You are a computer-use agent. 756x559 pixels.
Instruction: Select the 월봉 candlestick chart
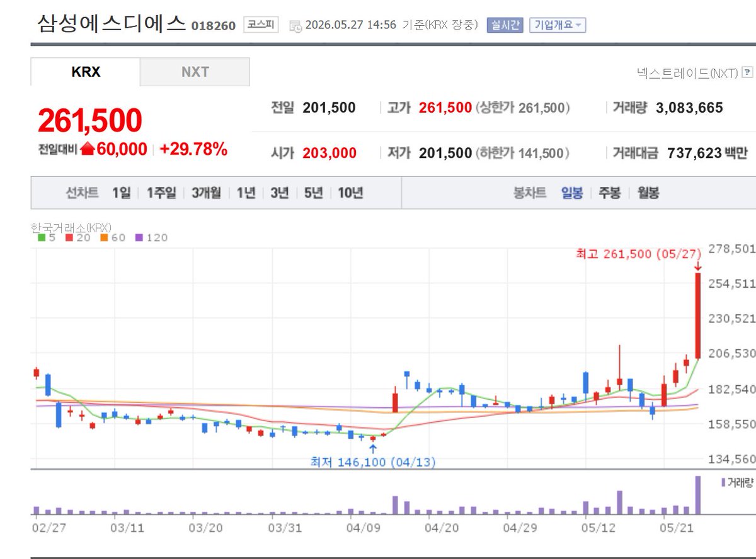click(648, 193)
